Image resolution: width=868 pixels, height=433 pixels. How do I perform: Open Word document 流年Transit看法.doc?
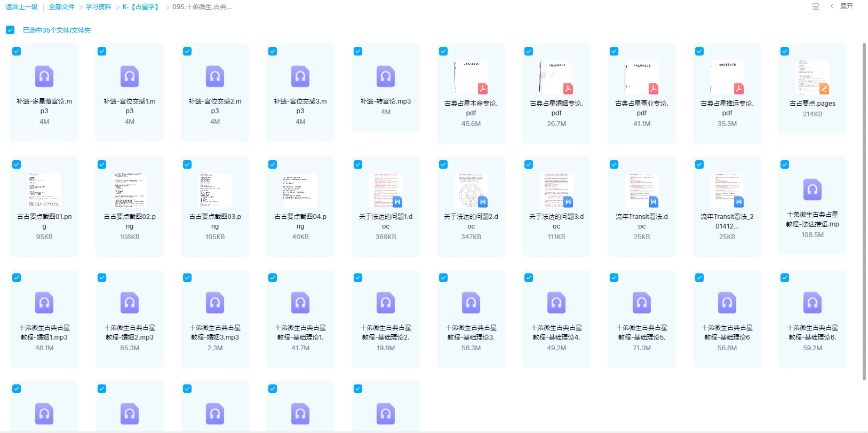coord(642,191)
